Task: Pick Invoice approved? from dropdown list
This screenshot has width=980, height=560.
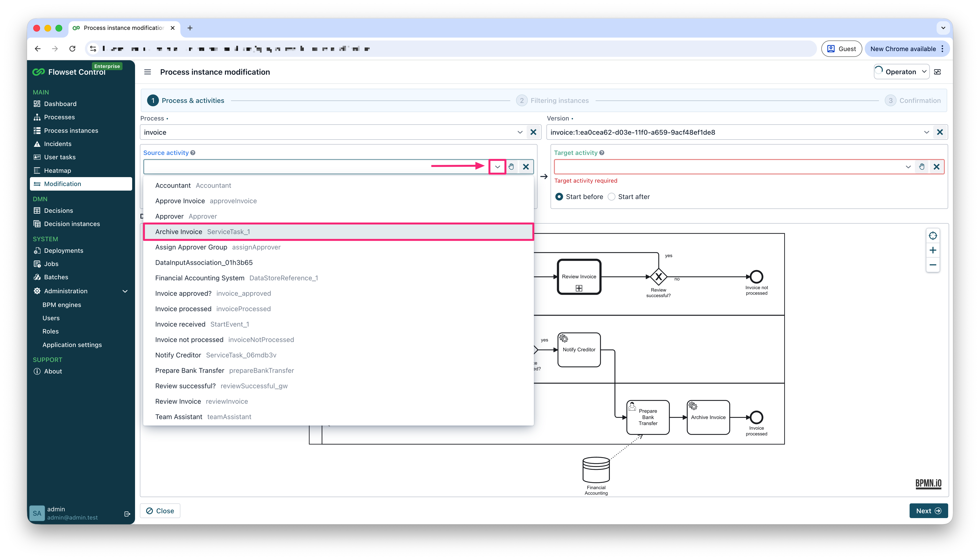Action: coord(338,293)
